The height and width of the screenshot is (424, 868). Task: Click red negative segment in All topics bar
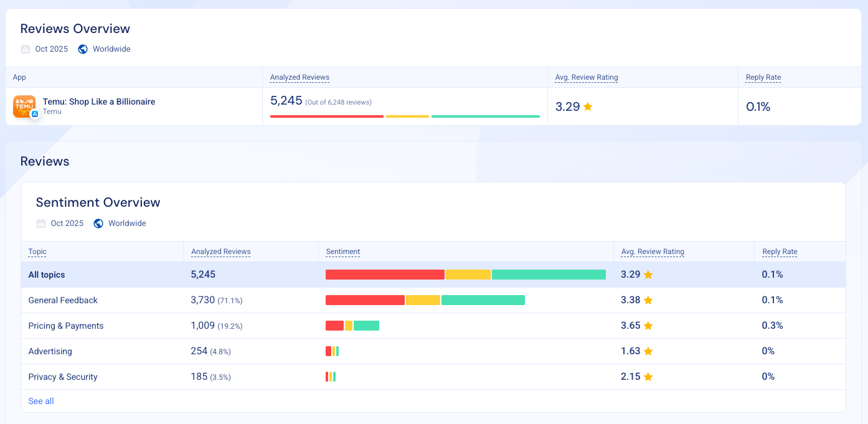tap(385, 275)
